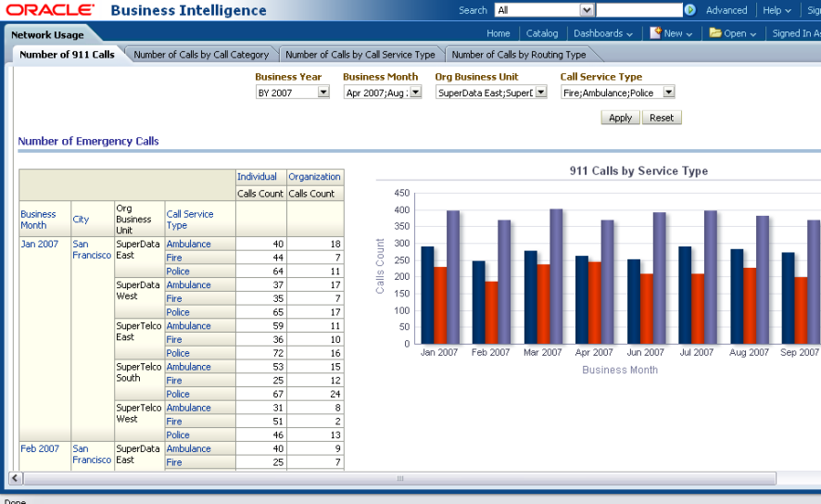This screenshot has width=821, height=504.
Task: Expand the Org Business Unit dropdown
Action: tap(541, 93)
